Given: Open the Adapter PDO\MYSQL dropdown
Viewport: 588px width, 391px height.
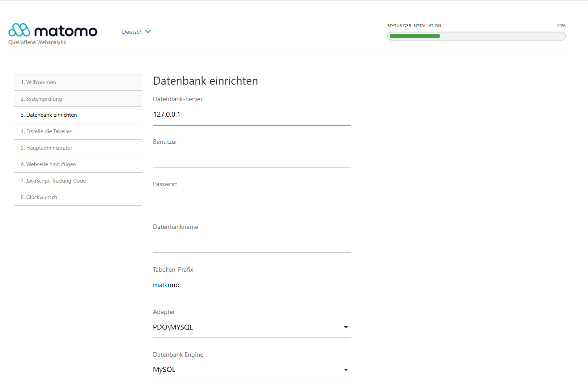Looking at the screenshot, I should click(x=252, y=327).
